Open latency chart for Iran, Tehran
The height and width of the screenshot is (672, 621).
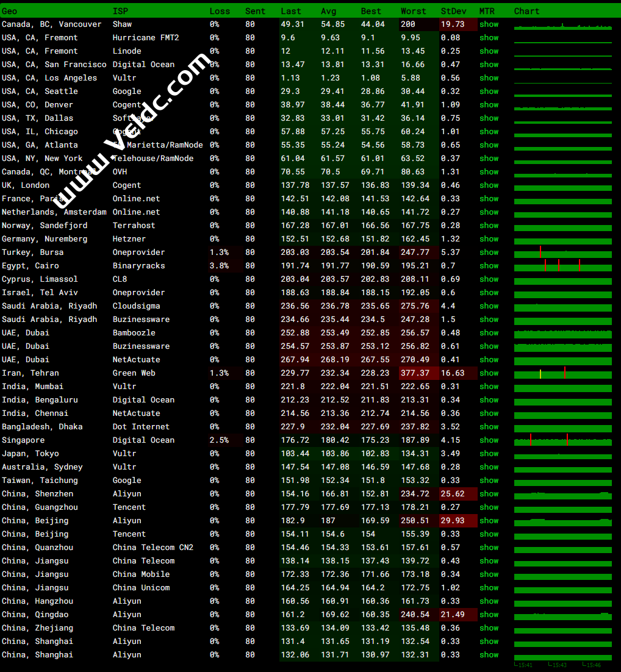coord(562,373)
